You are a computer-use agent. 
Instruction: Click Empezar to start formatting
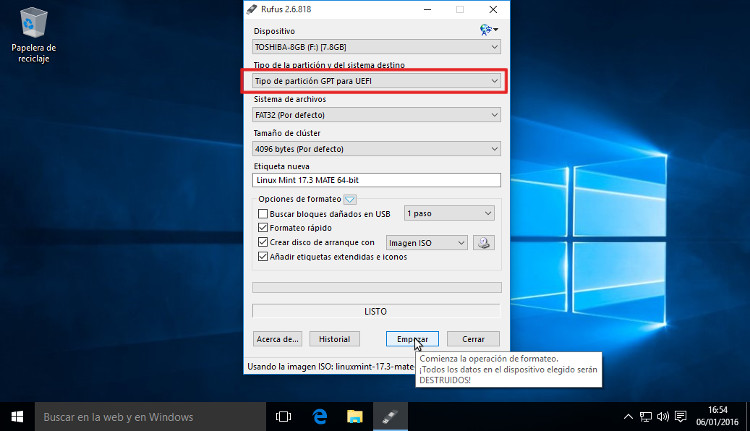tap(412, 339)
